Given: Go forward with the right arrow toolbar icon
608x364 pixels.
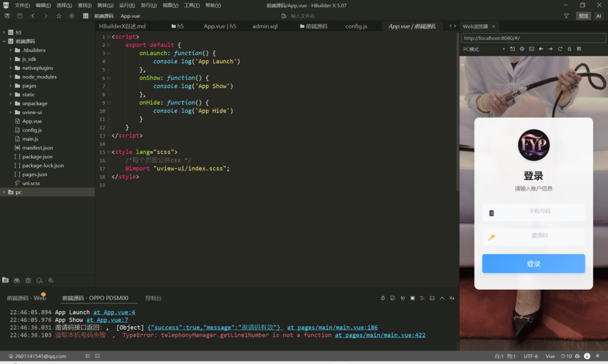Looking at the screenshot, I should [x=46, y=16].
